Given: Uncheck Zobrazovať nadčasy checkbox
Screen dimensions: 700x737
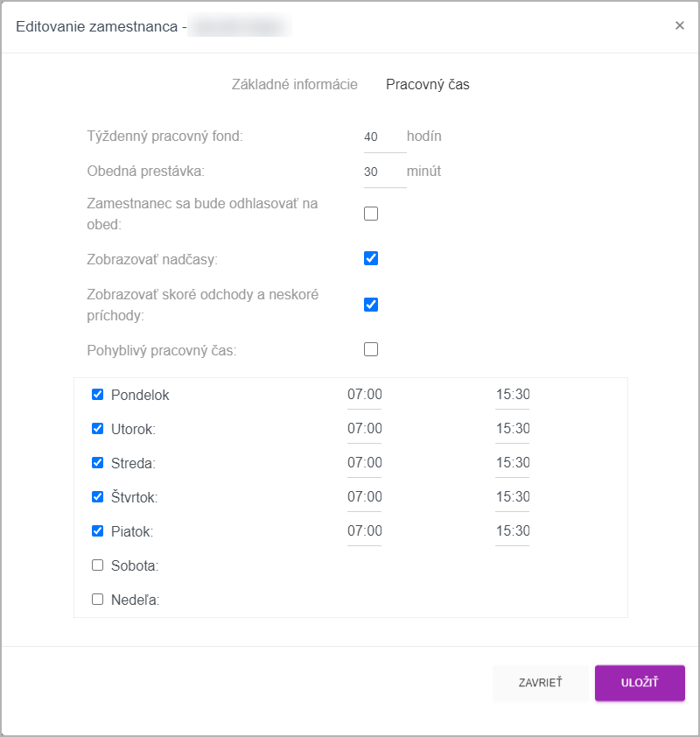Looking at the screenshot, I should pos(371,258).
